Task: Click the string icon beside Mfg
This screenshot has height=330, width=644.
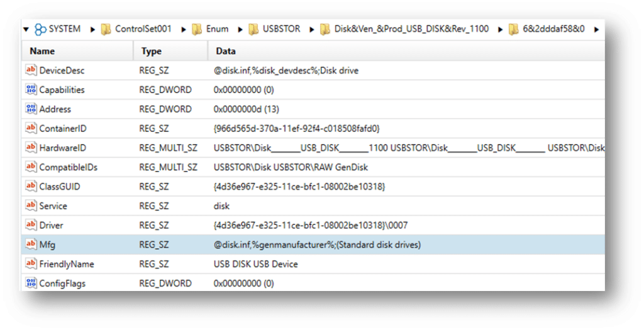Action: 31,245
